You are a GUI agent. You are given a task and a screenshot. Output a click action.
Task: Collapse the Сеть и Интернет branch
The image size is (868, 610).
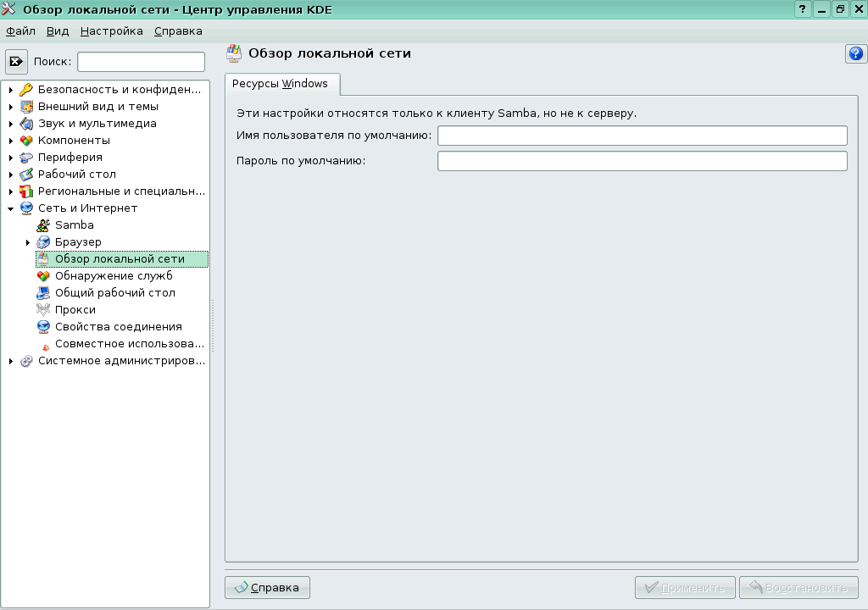(9, 208)
